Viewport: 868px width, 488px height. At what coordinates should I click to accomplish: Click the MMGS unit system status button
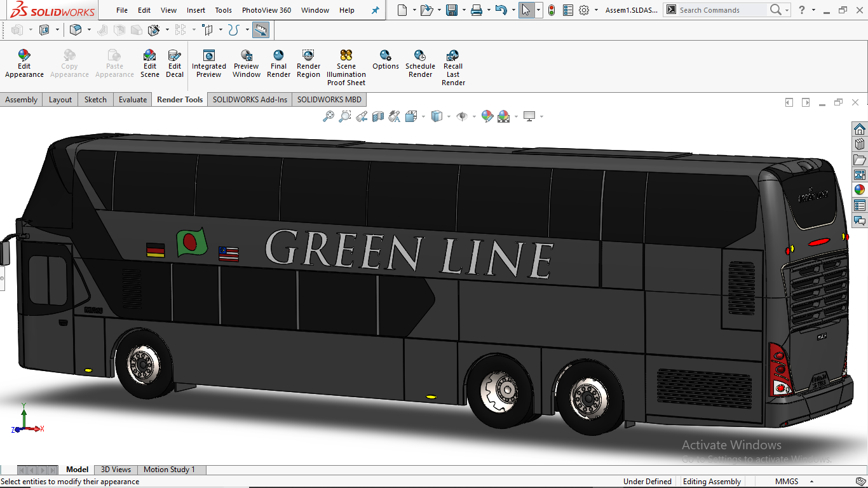pyautogui.click(x=787, y=482)
